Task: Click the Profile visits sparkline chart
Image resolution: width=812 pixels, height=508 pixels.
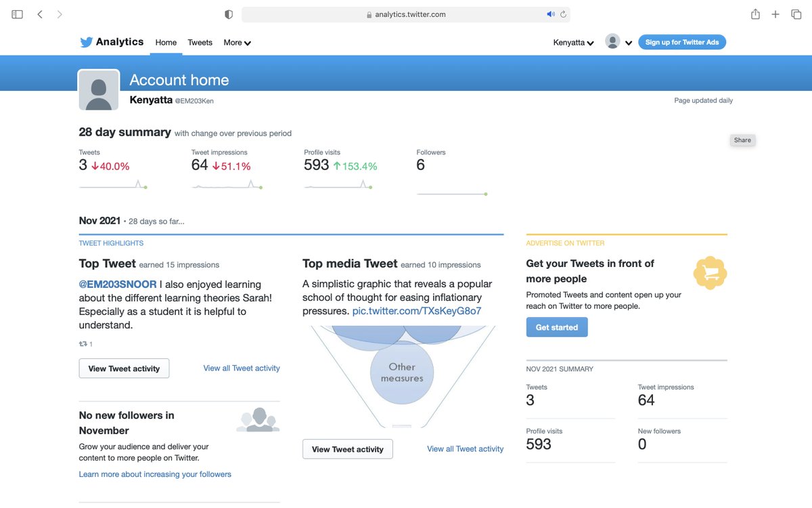Action: (x=339, y=184)
